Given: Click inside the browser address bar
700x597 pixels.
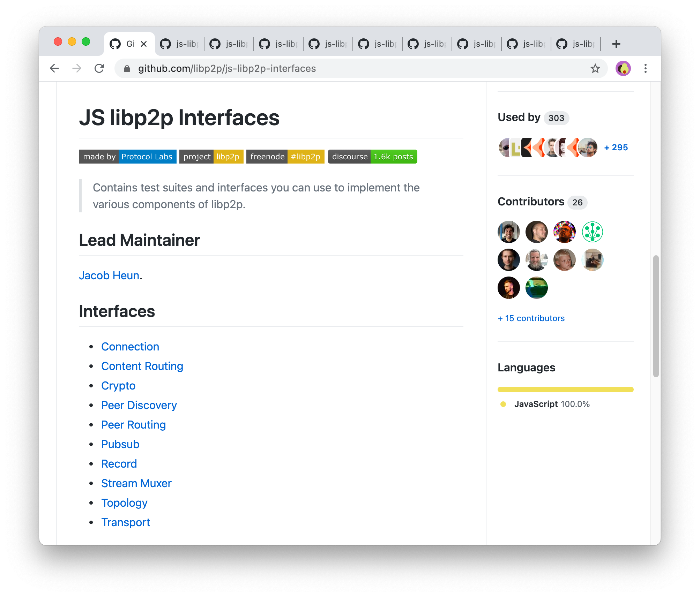Looking at the screenshot, I should click(x=314, y=68).
